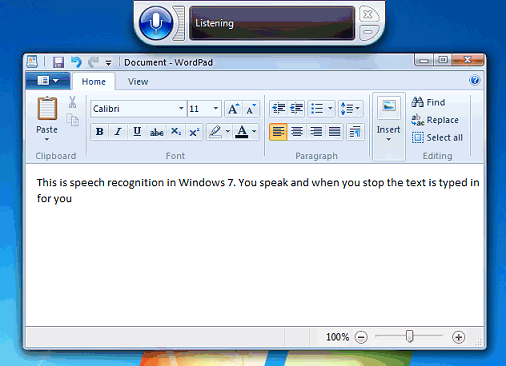The height and width of the screenshot is (366, 506).
Task: Zoom in with the plus button
Action: tap(459, 337)
